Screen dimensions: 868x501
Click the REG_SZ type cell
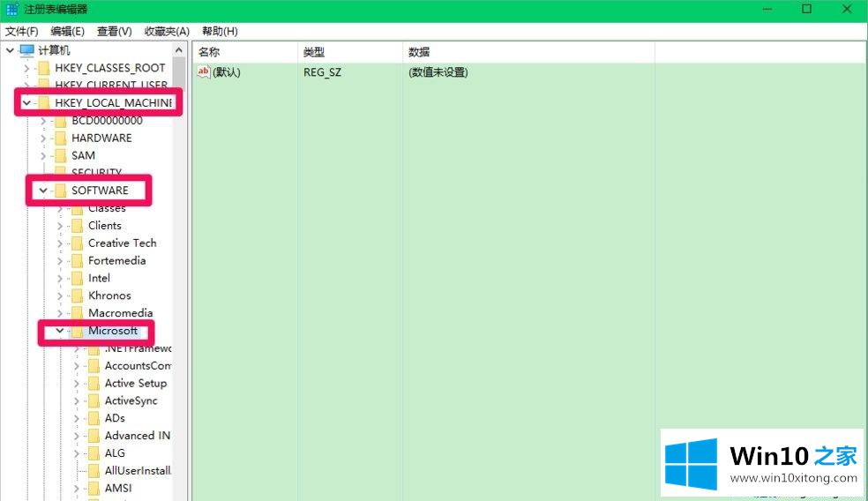[x=322, y=72]
